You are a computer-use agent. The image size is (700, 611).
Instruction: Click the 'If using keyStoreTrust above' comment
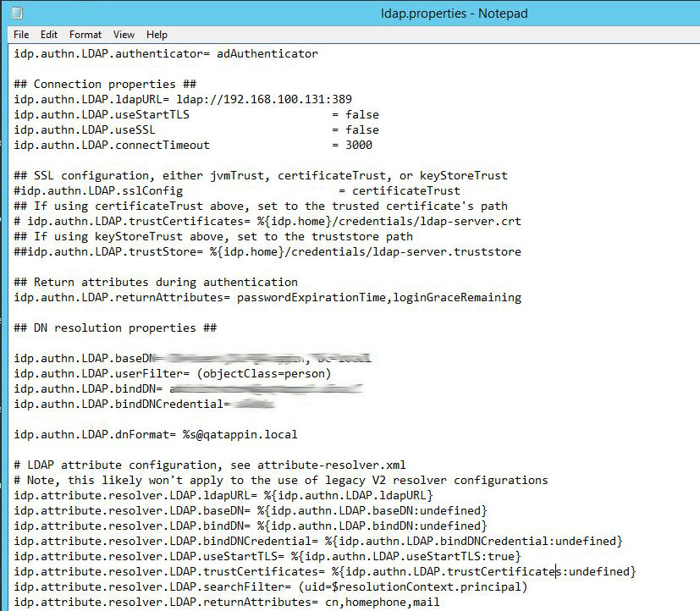coord(213,237)
